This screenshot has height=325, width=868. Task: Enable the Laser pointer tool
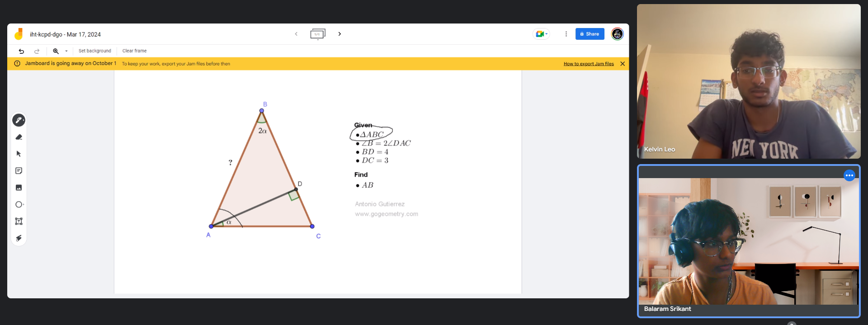coord(19,238)
